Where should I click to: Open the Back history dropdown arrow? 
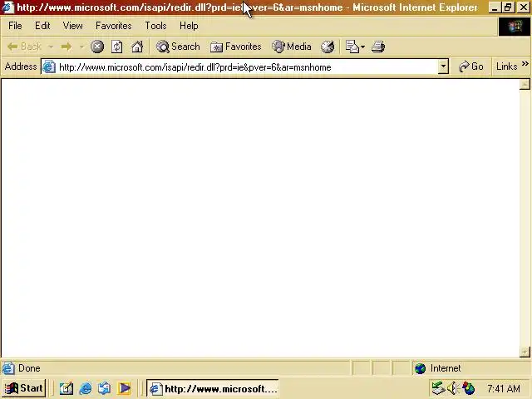pos(51,47)
